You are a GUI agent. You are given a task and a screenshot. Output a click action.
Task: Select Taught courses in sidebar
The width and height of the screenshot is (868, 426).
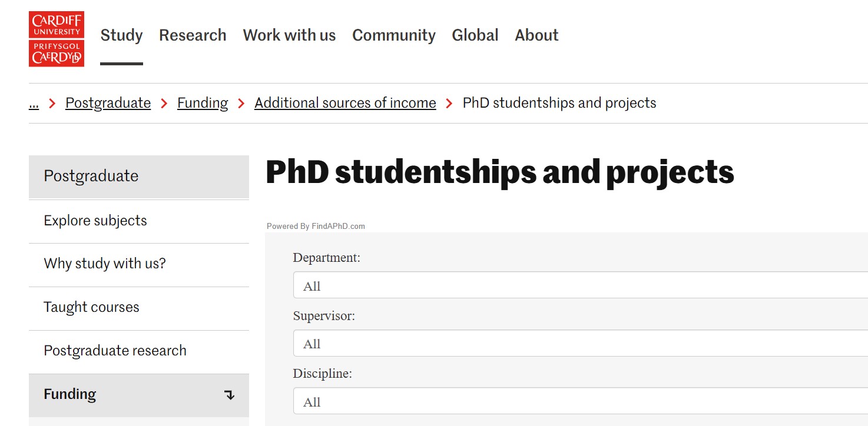coord(91,307)
